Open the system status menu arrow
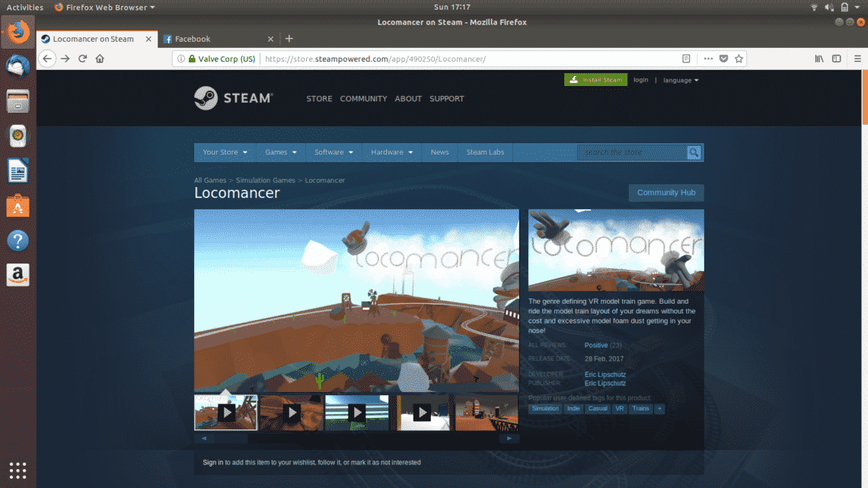Screen dimensions: 868x488 [x=857, y=7]
